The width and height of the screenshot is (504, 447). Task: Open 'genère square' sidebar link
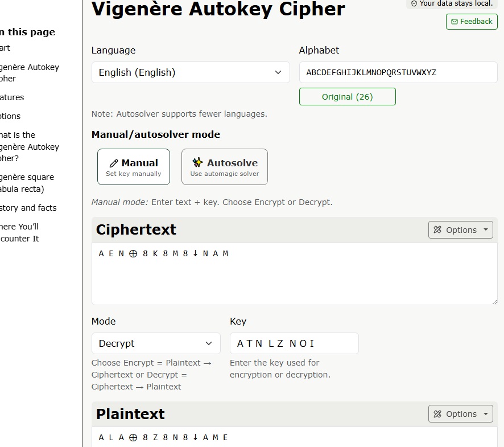pos(27,183)
